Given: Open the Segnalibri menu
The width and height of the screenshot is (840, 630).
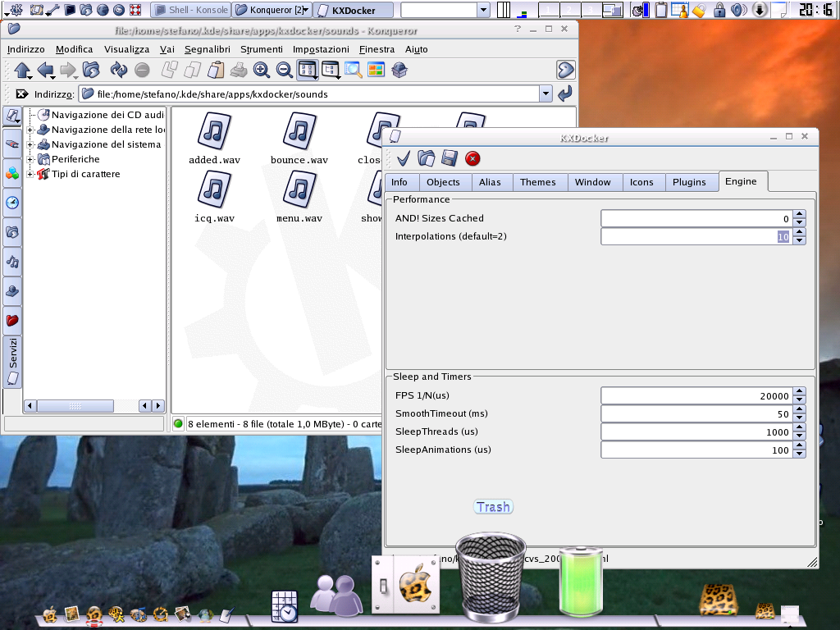Looking at the screenshot, I should tap(208, 49).
